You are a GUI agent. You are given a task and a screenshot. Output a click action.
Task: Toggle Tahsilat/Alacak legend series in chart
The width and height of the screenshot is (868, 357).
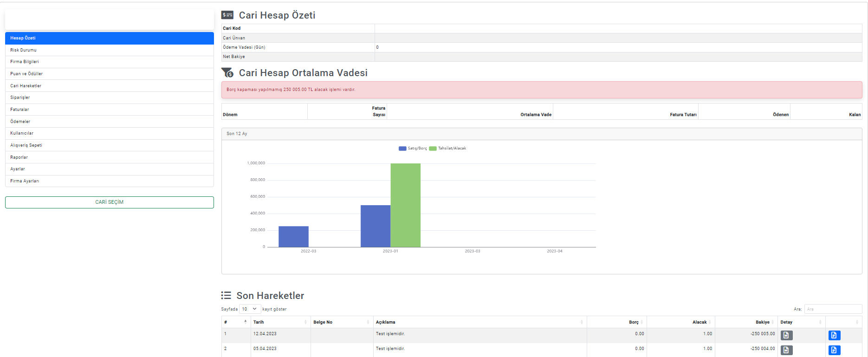click(448, 149)
